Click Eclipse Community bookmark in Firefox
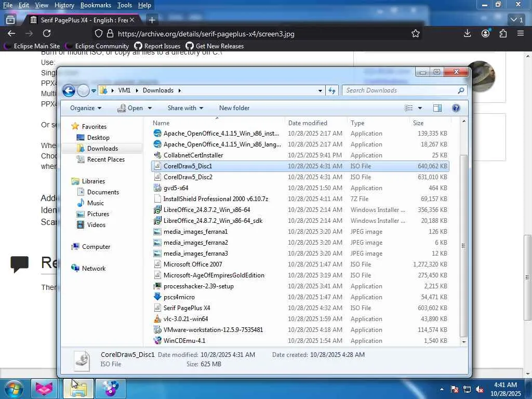This screenshot has width=532, height=399. click(97, 46)
